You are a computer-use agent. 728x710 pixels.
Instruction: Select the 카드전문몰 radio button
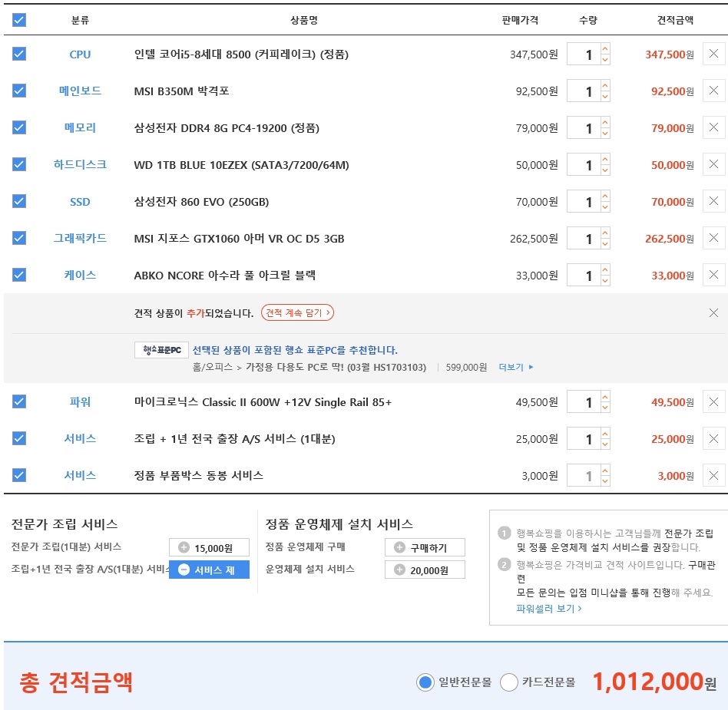tap(509, 682)
